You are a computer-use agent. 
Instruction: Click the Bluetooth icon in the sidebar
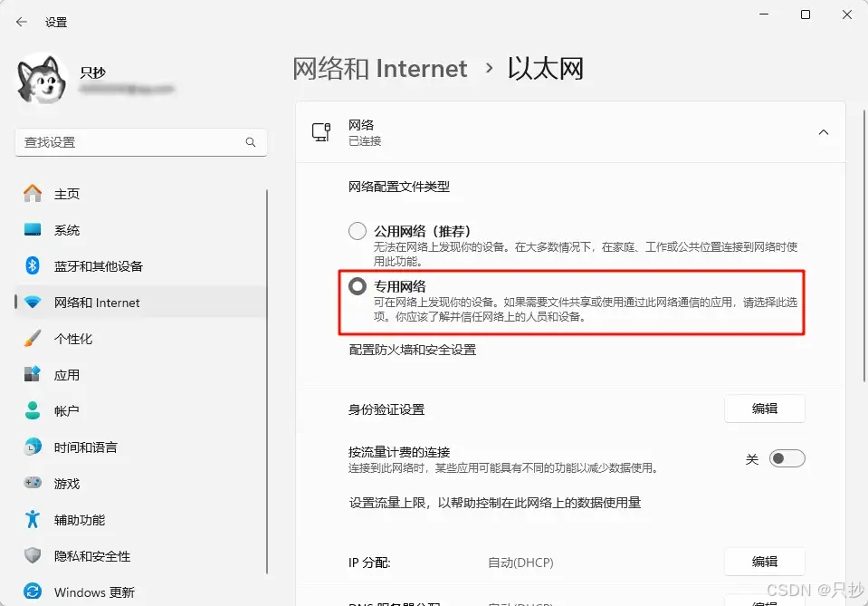[33, 266]
